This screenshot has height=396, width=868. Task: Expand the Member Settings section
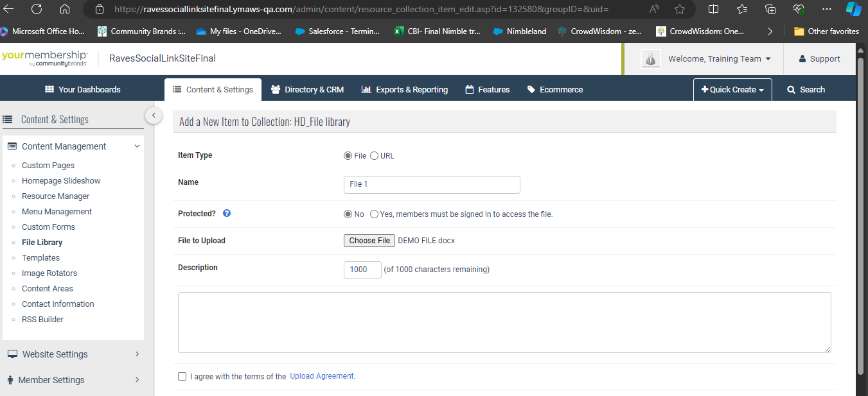[72, 380]
